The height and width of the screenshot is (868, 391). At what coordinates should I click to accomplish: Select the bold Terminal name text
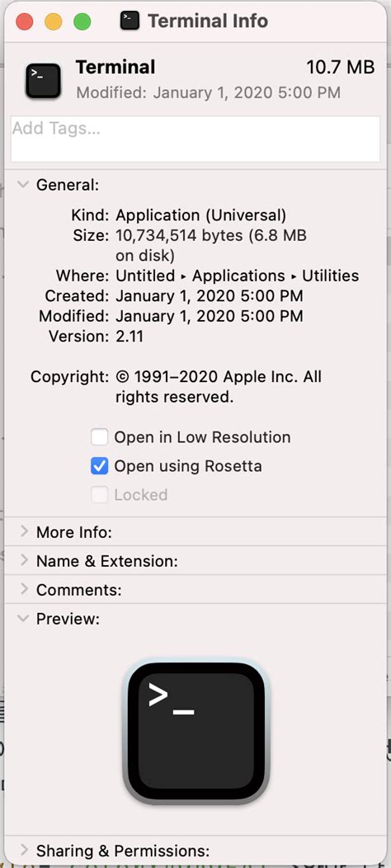click(115, 68)
